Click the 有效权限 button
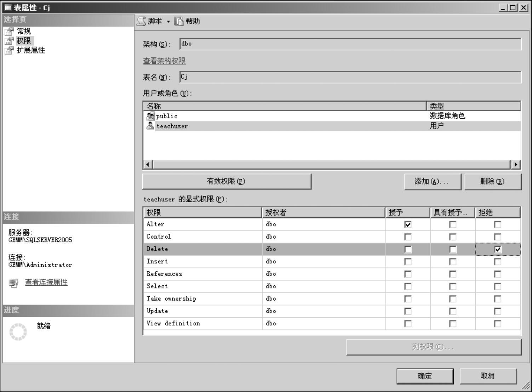This screenshot has height=392, width=532. (x=227, y=181)
